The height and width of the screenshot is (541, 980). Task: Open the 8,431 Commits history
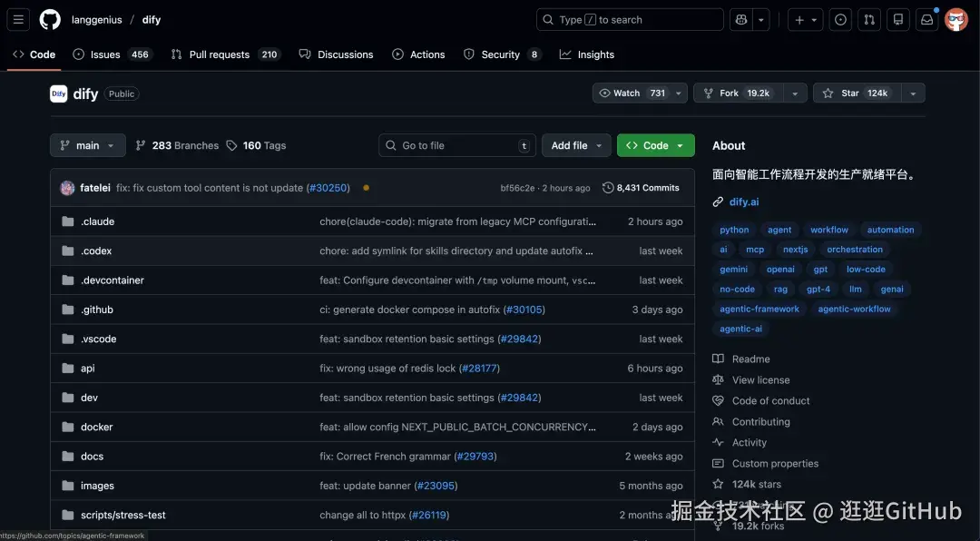click(x=641, y=188)
